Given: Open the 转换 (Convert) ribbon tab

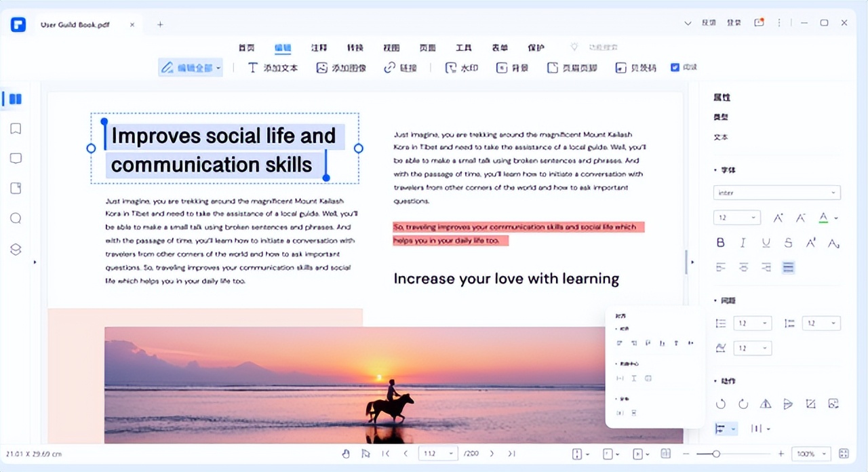Looking at the screenshot, I should tap(355, 47).
